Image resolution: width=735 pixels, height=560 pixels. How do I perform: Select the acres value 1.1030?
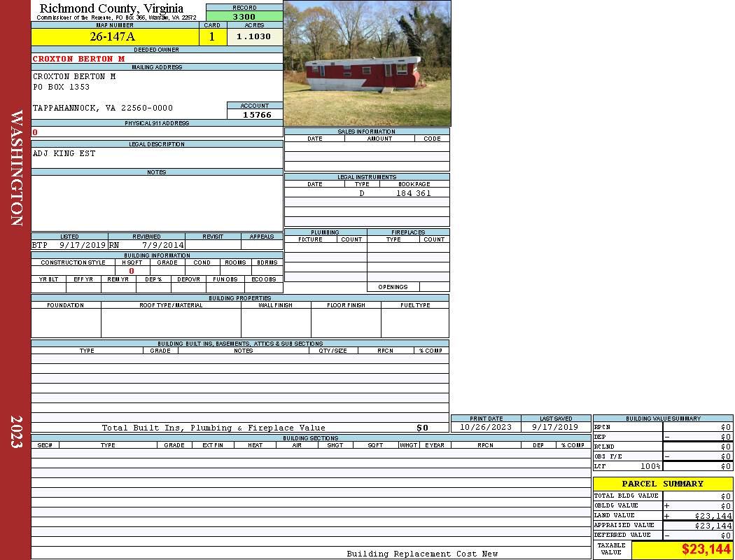tap(253, 37)
